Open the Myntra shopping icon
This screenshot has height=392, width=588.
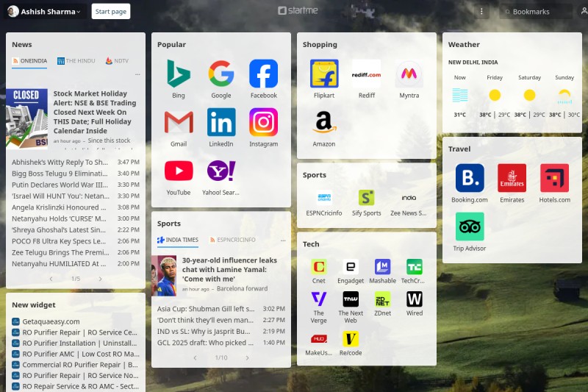click(x=409, y=74)
